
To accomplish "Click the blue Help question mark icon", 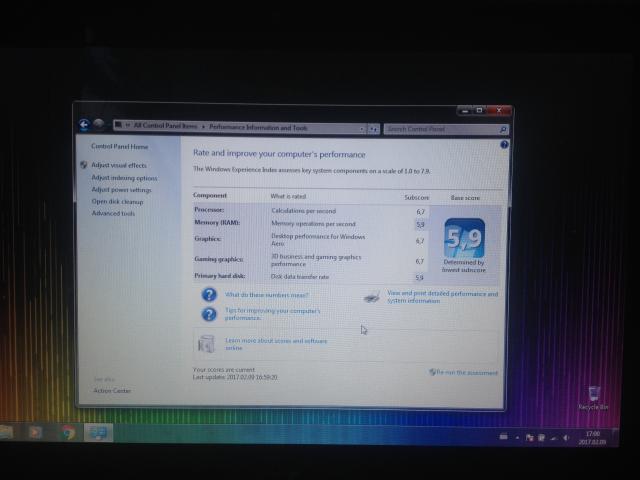I will pyautogui.click(x=504, y=145).
